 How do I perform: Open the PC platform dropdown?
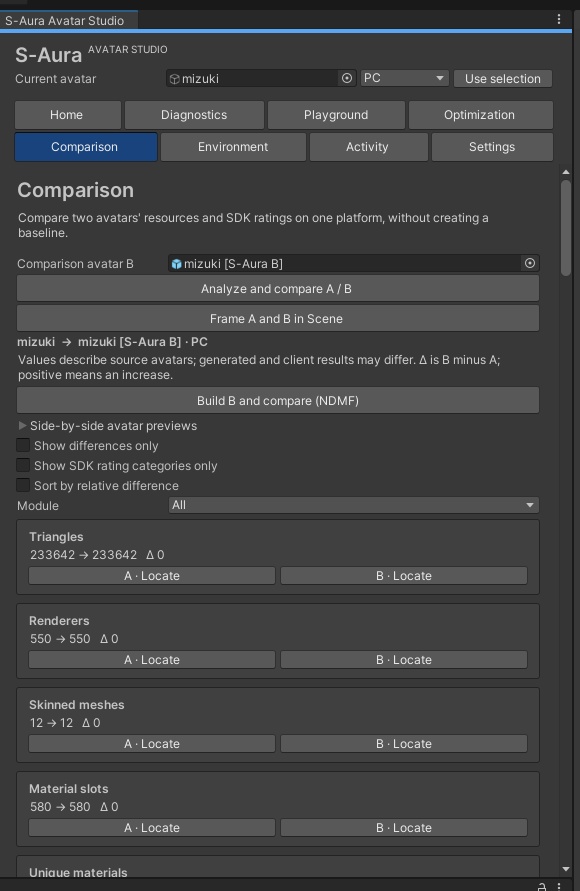point(404,78)
